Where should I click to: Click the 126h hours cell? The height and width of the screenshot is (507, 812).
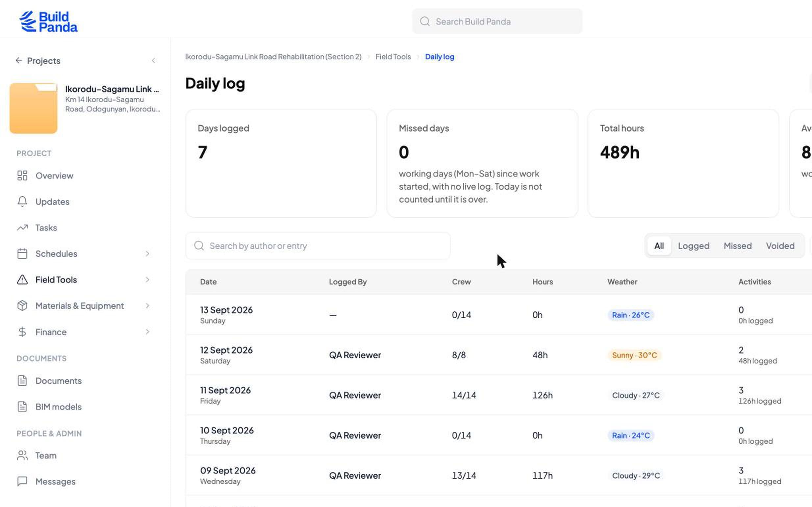click(542, 395)
